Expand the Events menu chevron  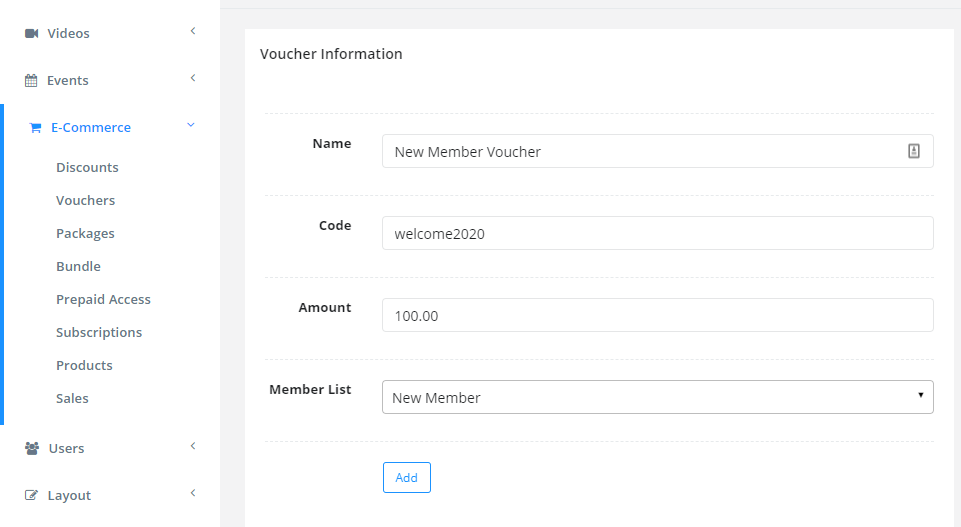point(192,78)
